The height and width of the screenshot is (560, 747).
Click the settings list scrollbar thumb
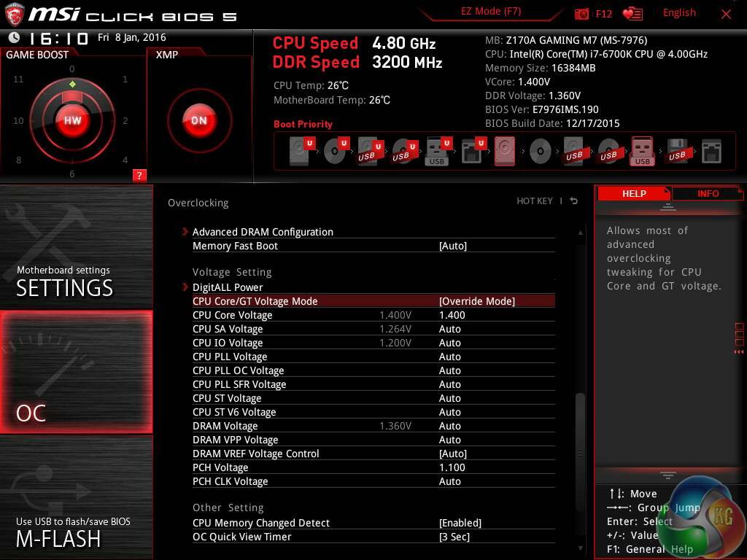pos(580,452)
